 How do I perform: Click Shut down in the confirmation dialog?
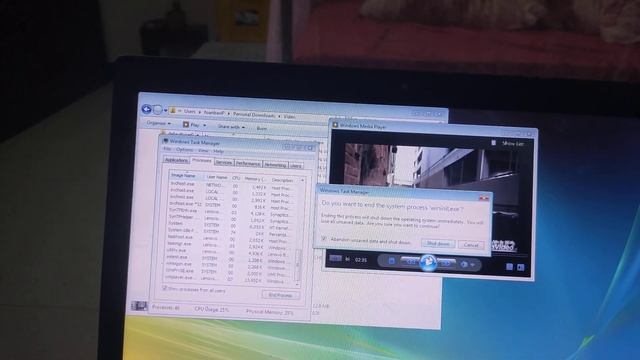pos(438,243)
